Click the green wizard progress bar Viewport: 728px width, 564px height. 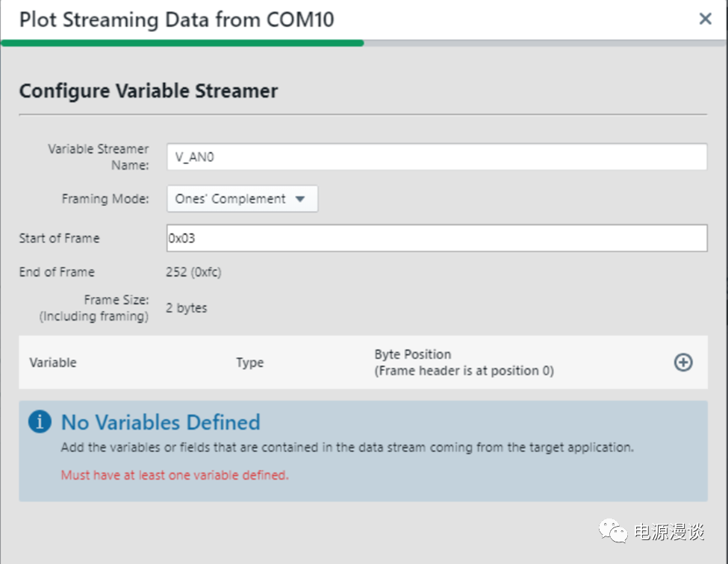point(182,43)
